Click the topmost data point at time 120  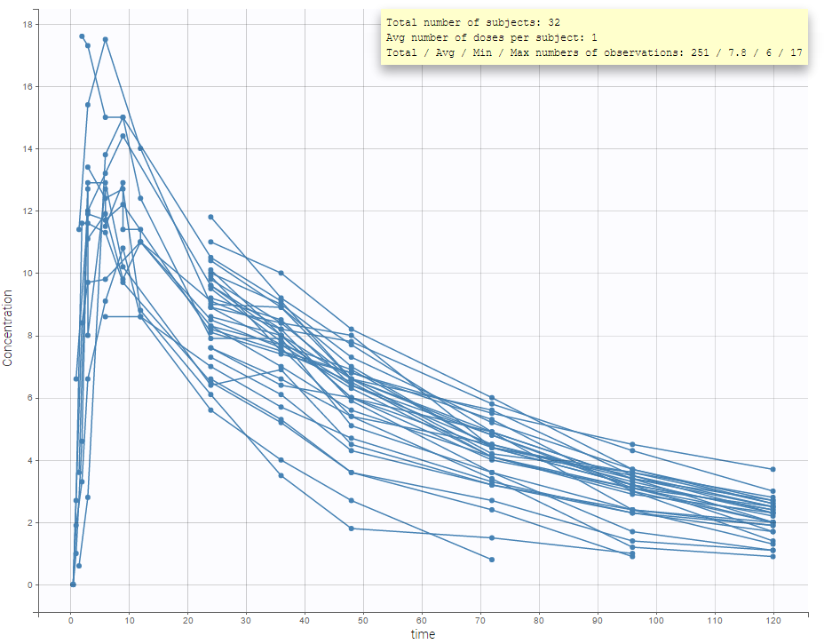click(x=773, y=469)
